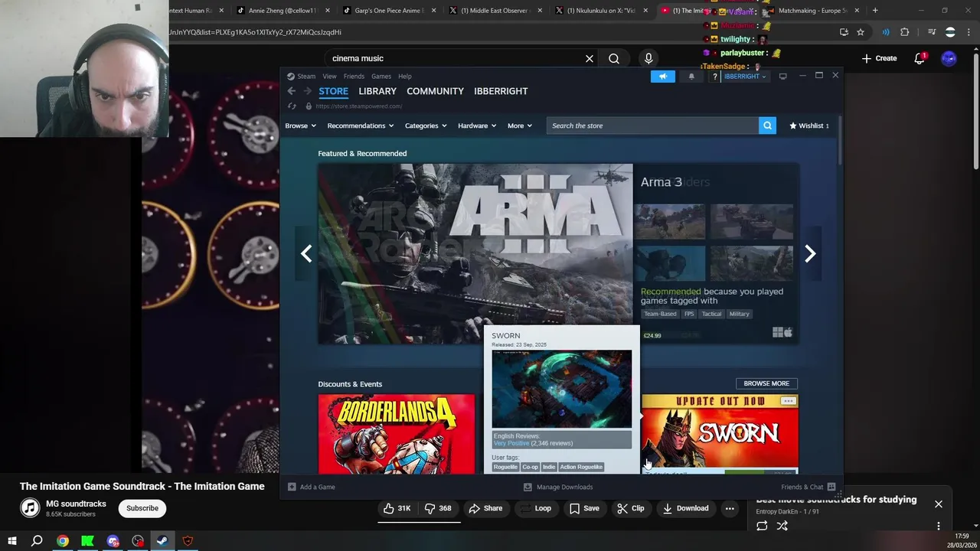Viewport: 980px width, 551px height.
Task: Expand the Recommendations dropdown
Action: 360,126
